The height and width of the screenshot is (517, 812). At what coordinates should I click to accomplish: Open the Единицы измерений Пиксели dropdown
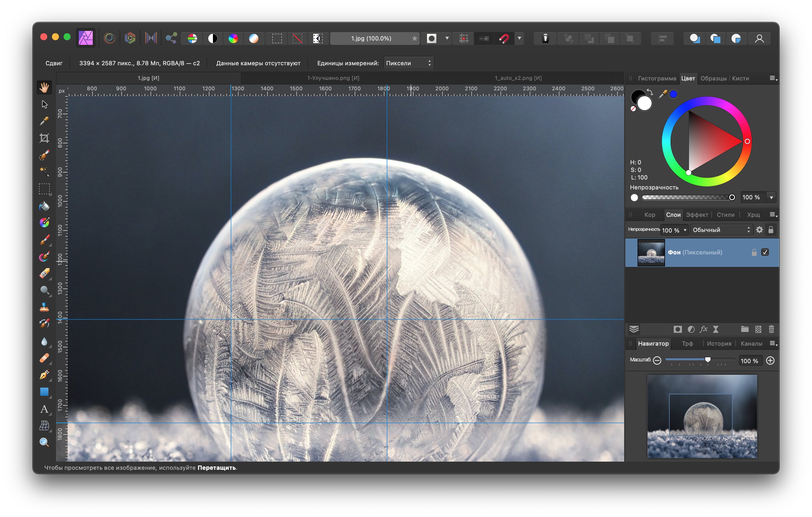click(408, 63)
